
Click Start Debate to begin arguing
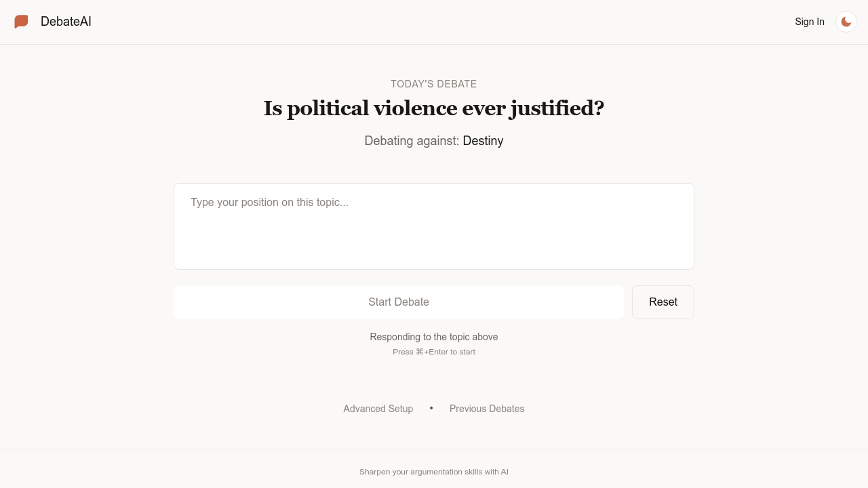click(x=398, y=302)
